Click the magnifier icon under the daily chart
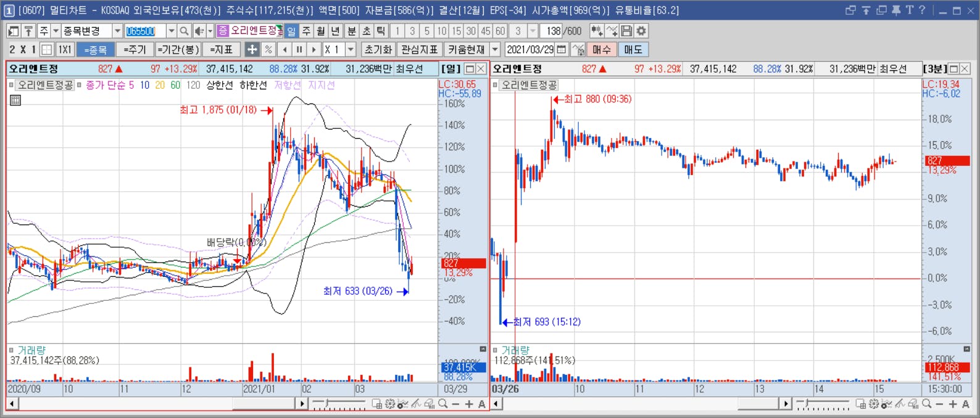 pos(442,404)
